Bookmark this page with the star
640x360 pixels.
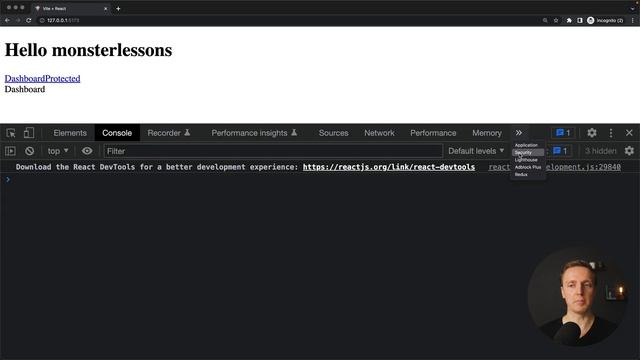[x=556, y=20]
